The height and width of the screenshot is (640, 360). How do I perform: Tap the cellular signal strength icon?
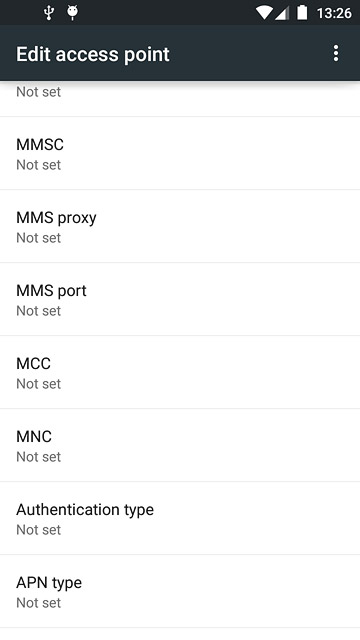(x=282, y=13)
